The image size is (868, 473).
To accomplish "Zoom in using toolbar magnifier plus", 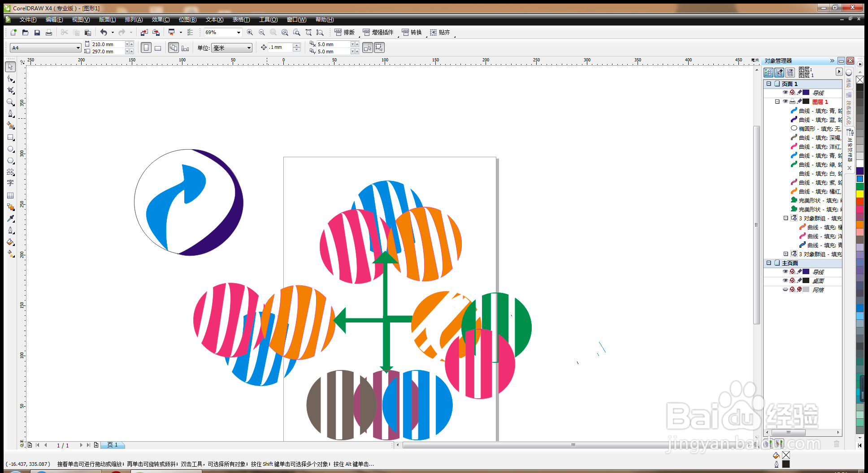I will [250, 32].
